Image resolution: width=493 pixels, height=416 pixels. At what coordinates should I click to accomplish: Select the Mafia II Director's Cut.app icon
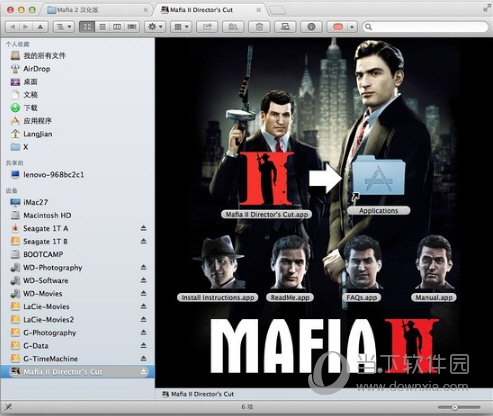click(x=267, y=180)
